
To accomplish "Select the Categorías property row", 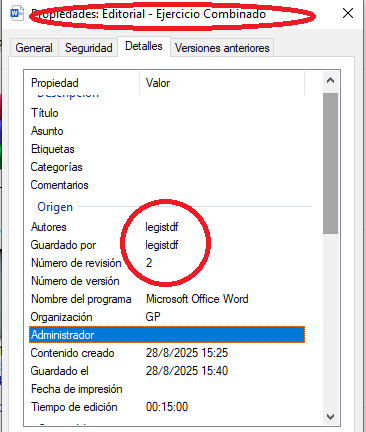I will click(x=167, y=167).
